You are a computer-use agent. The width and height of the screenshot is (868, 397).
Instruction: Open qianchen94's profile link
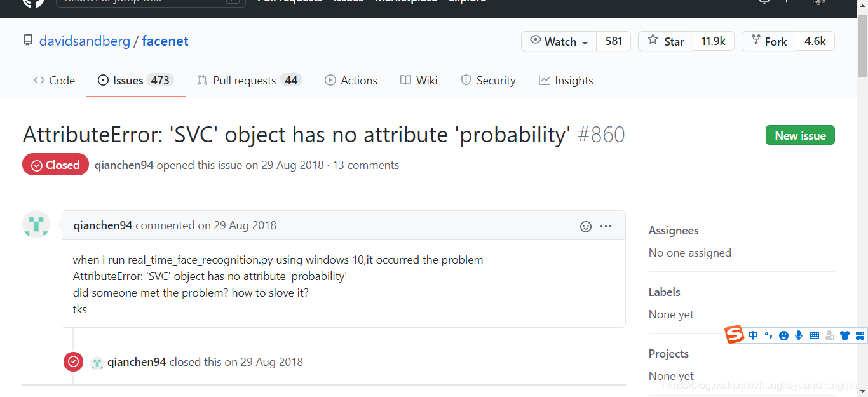pos(103,225)
